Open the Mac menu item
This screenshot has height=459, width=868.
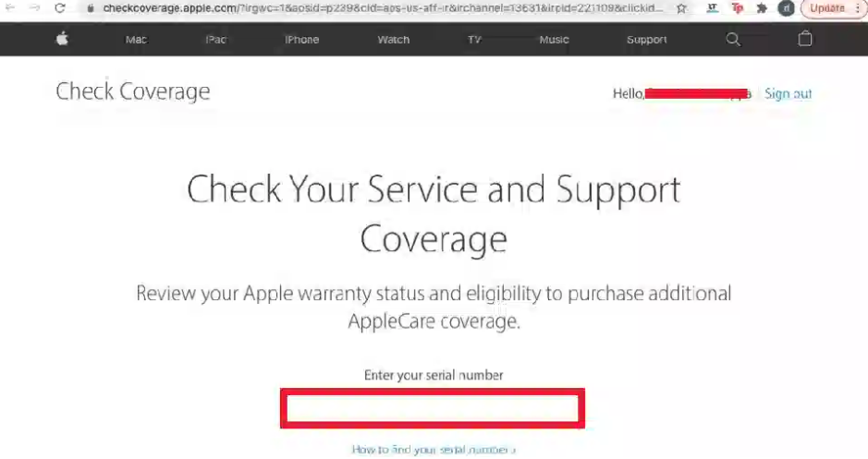tap(136, 40)
